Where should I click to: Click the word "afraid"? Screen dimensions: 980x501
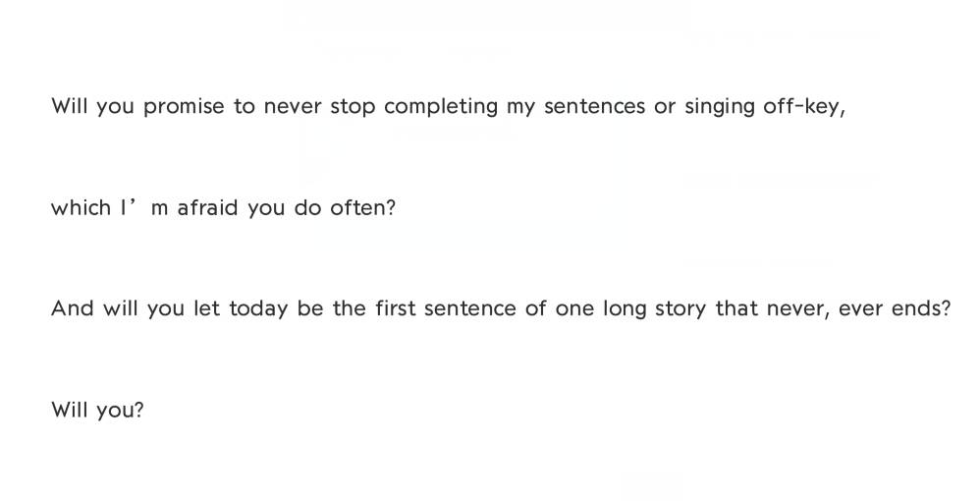207,208
